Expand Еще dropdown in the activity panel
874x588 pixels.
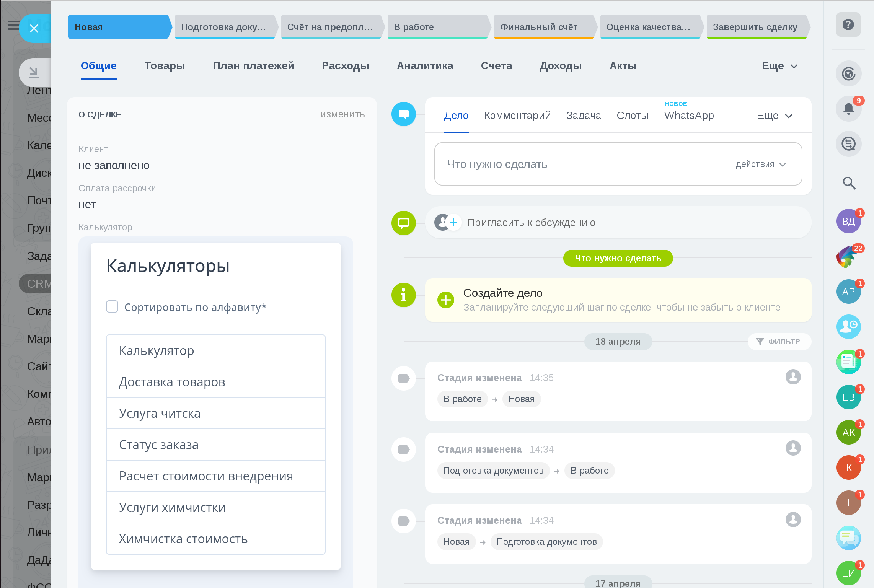pyautogui.click(x=774, y=116)
